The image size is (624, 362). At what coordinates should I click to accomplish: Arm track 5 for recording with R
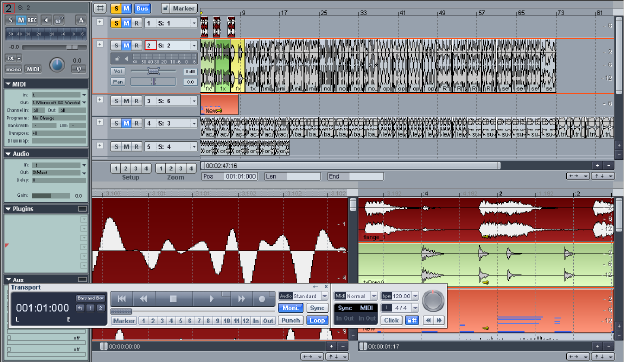point(136,147)
